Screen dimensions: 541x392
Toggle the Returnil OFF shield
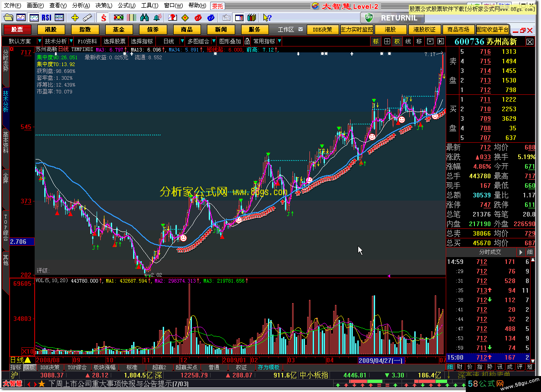tap(369, 17)
